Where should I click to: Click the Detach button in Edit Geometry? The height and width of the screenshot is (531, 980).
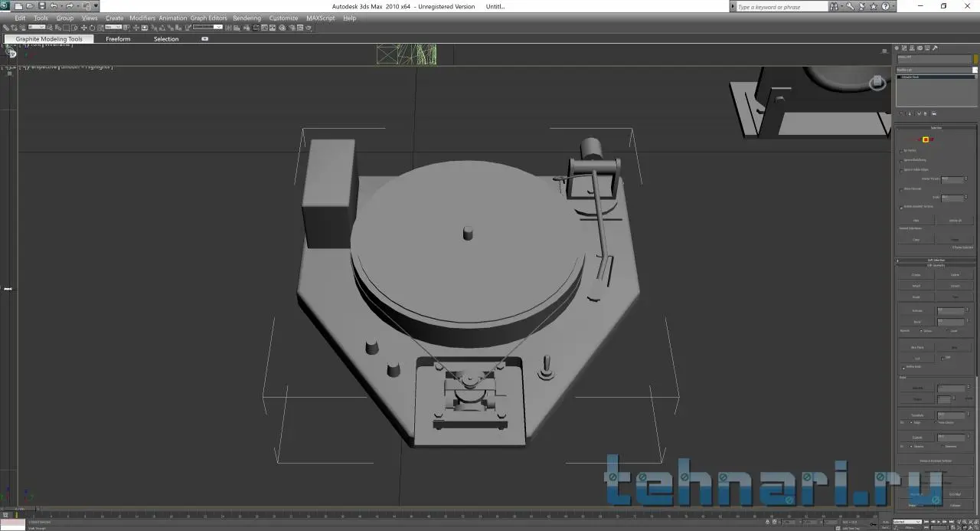pos(955,286)
